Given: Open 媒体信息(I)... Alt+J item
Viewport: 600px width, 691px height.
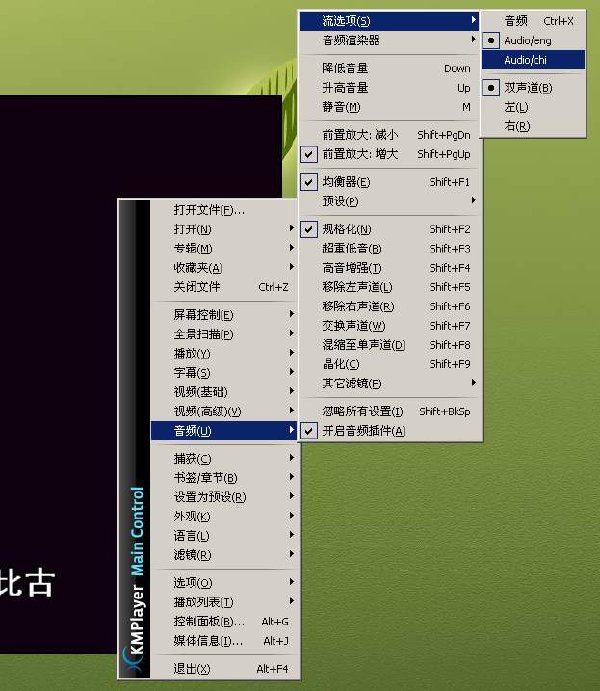Looking at the screenshot, I should click(x=225, y=641).
